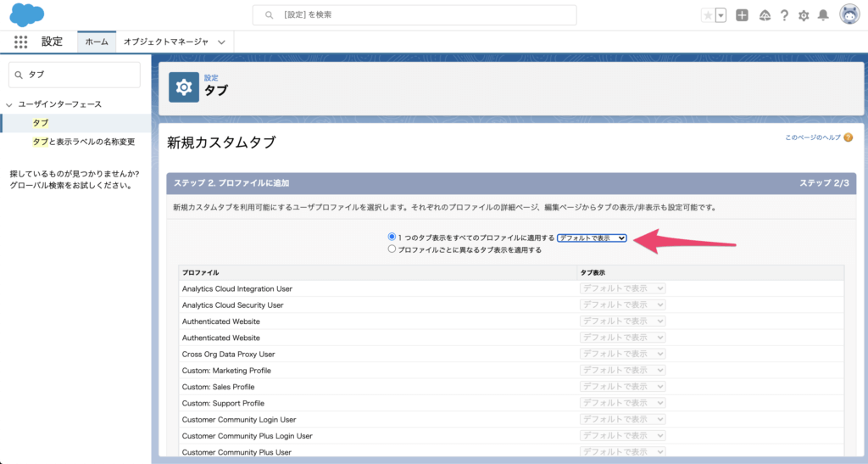Open tab visibility dropdown for Custom: Marketing Profile

point(622,371)
